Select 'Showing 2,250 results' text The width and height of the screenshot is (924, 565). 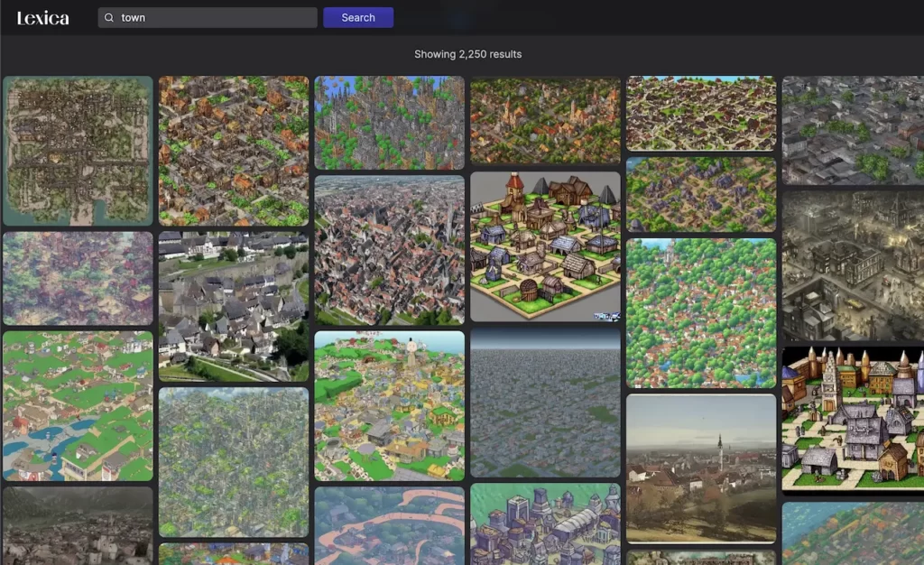(x=468, y=54)
